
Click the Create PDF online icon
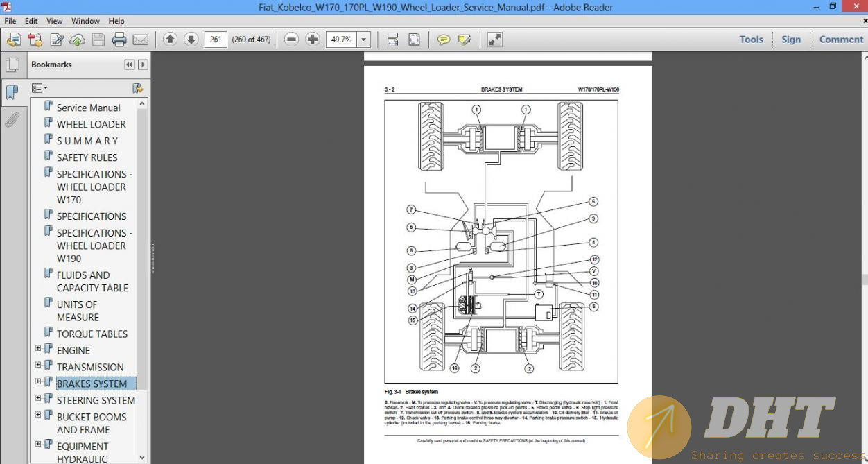[x=35, y=40]
